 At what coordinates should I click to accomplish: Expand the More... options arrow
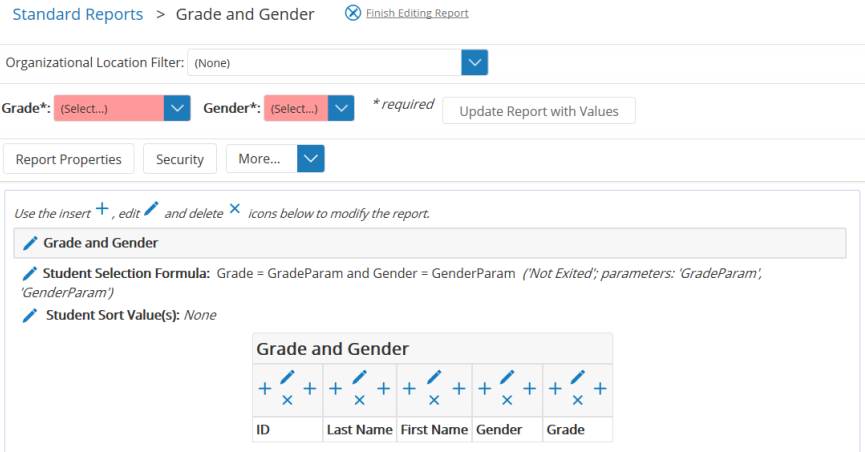click(x=311, y=159)
